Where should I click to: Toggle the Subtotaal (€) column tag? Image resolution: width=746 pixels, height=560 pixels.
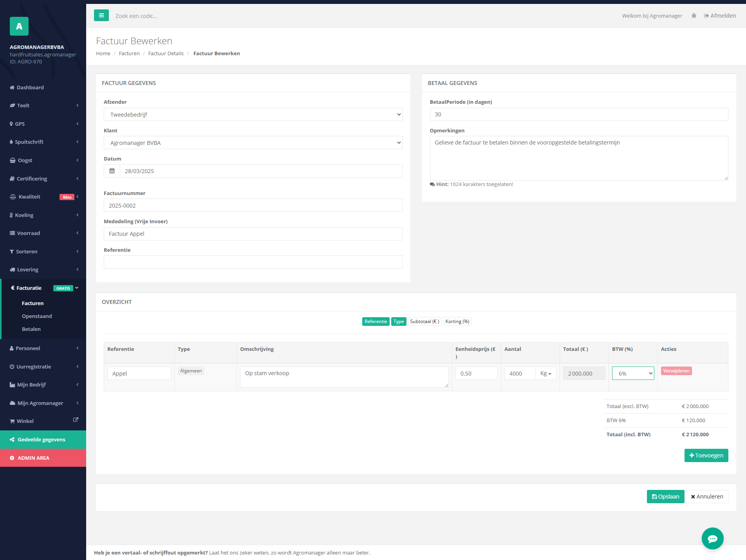(424, 322)
